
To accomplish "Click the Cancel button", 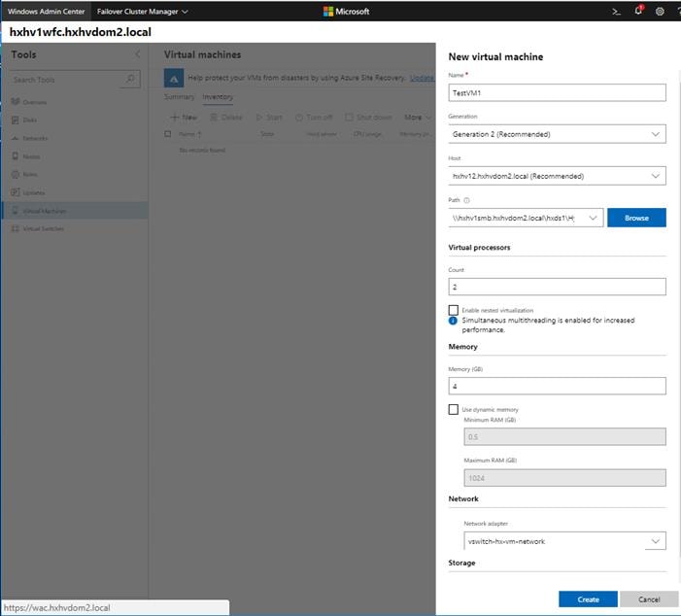I will (649, 599).
